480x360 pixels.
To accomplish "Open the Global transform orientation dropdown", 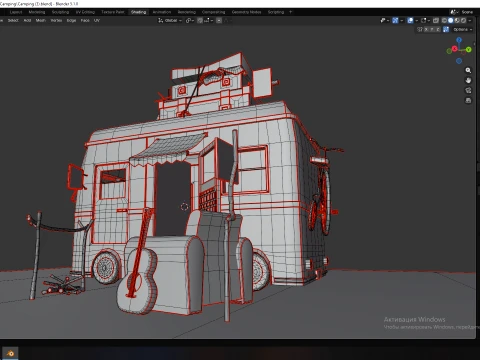I will [170, 20].
